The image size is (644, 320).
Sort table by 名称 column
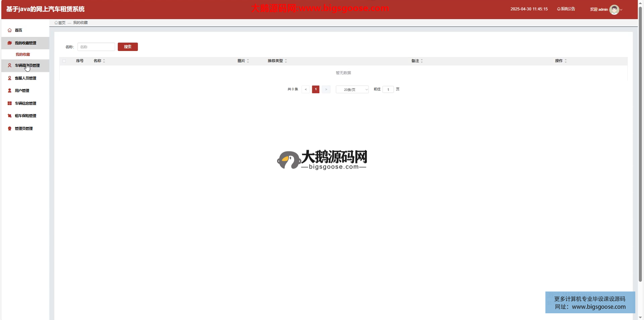click(x=104, y=61)
